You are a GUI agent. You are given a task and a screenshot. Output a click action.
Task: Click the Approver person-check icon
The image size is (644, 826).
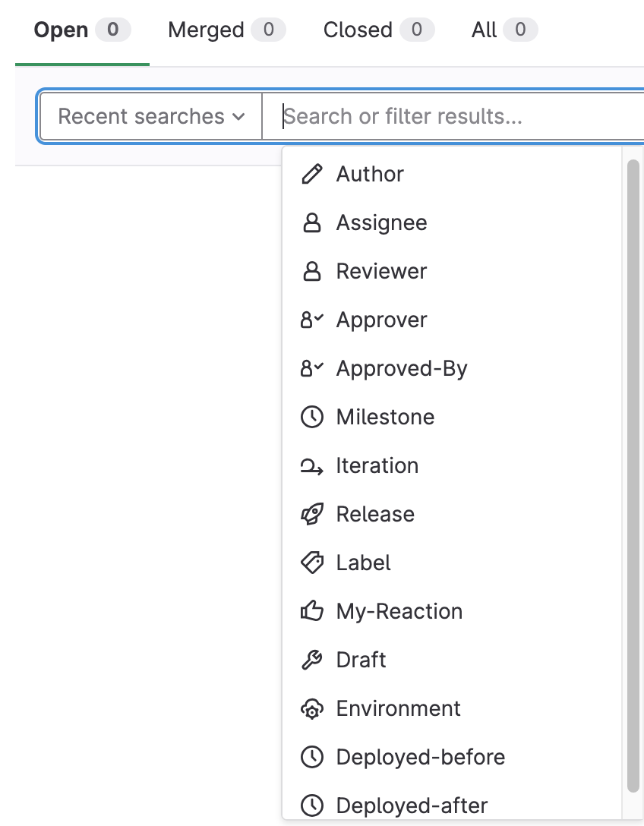[x=311, y=320]
